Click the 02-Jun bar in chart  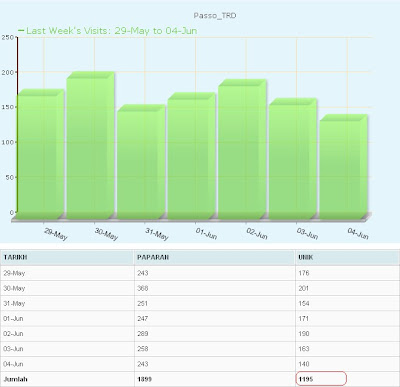(242, 149)
